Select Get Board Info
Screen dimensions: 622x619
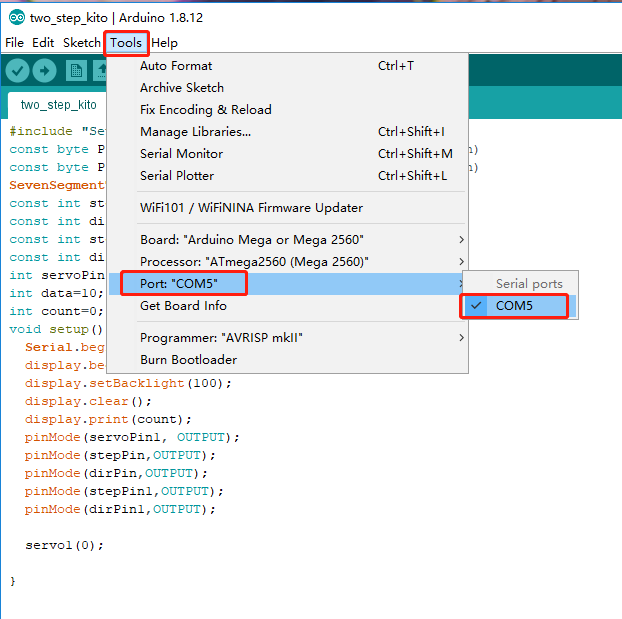pyautogui.click(x=183, y=306)
